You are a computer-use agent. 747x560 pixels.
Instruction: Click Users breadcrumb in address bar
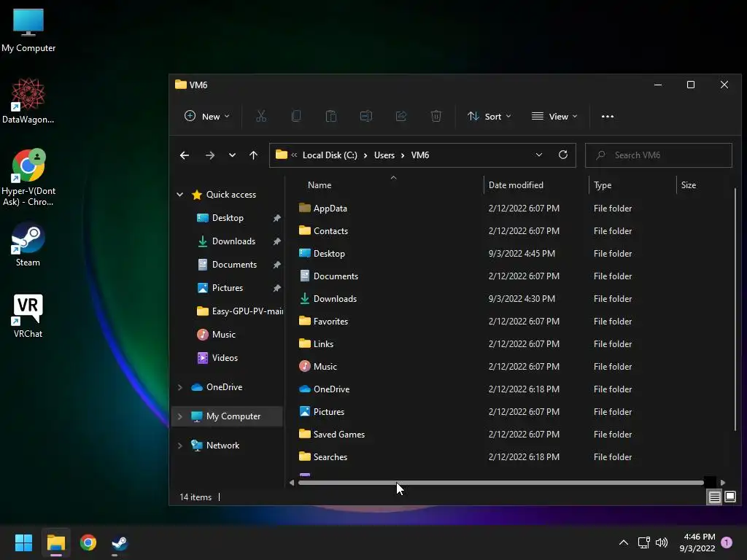(384, 155)
